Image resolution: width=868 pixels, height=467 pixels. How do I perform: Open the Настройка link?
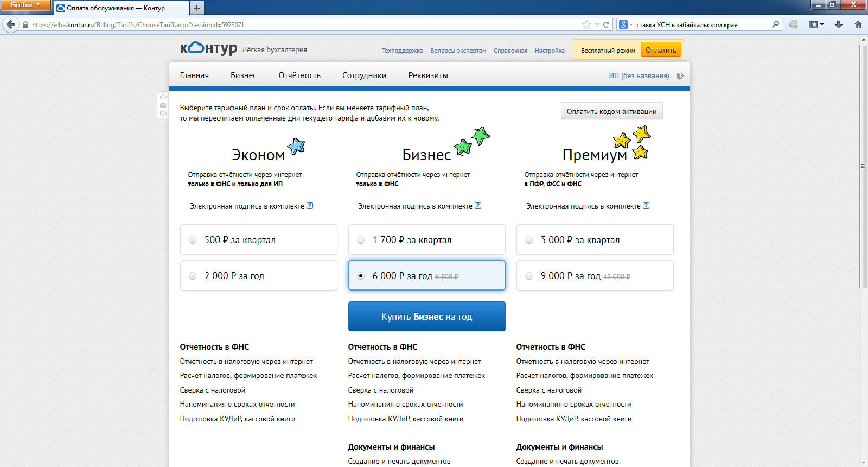[x=550, y=51]
